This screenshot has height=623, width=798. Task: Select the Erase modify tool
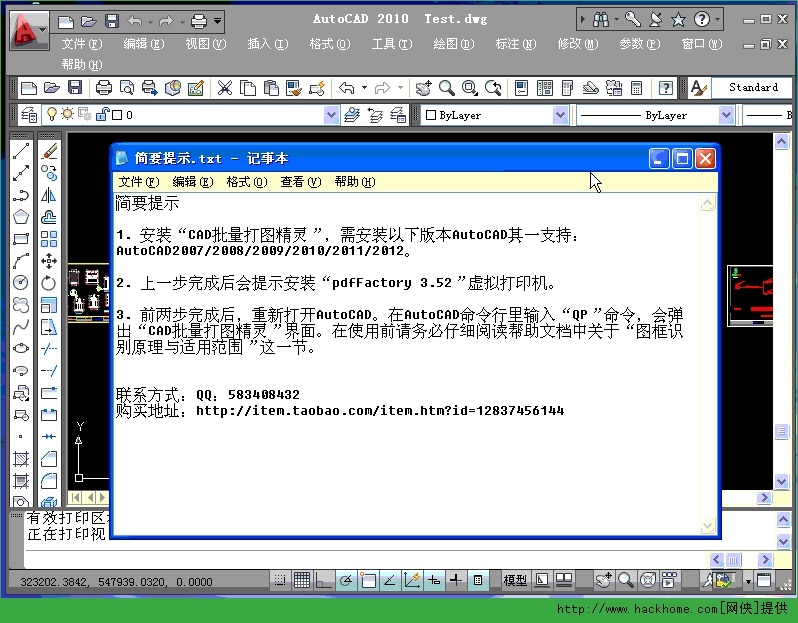pyautogui.click(x=49, y=151)
